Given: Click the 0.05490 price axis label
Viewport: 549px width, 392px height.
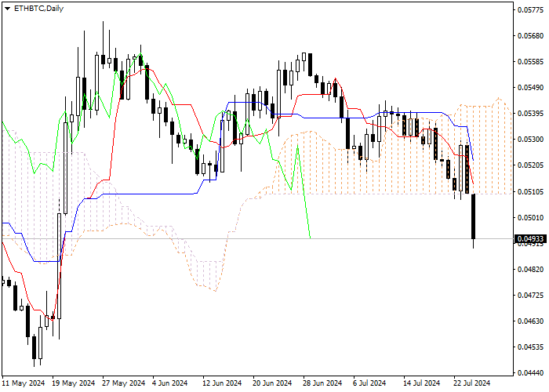Looking at the screenshot, I should (x=530, y=88).
